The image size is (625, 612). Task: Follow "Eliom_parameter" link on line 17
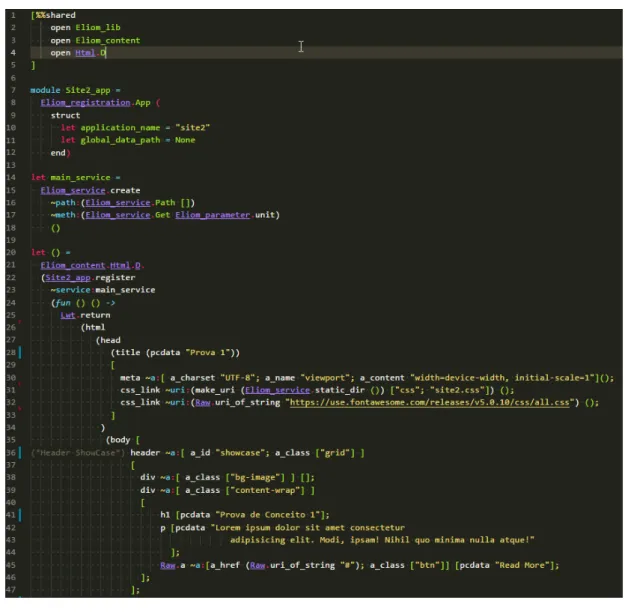212,215
